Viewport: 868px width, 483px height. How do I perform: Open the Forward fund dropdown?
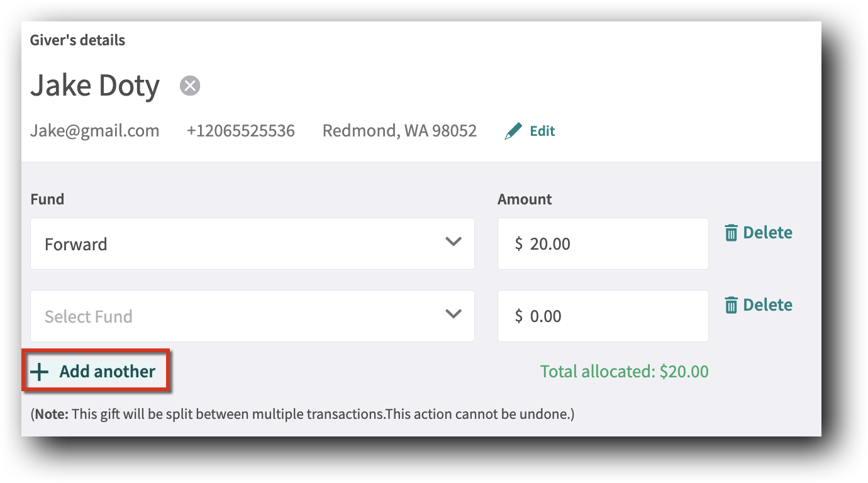pyautogui.click(x=252, y=243)
